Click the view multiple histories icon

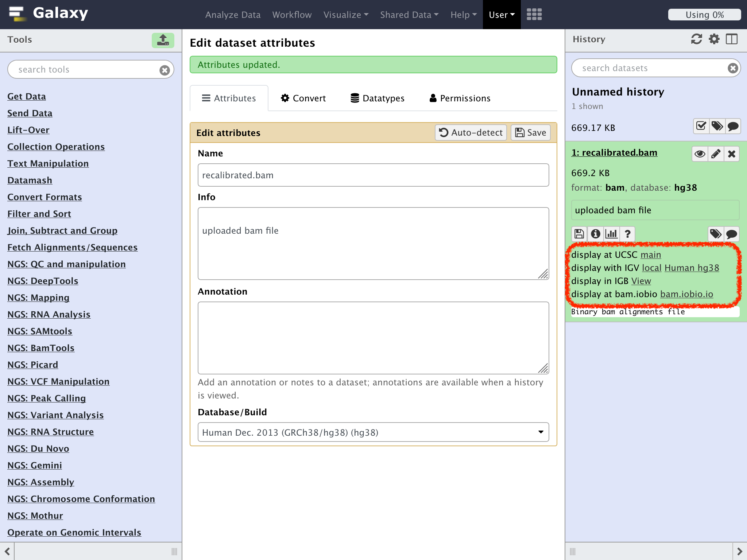731,39
